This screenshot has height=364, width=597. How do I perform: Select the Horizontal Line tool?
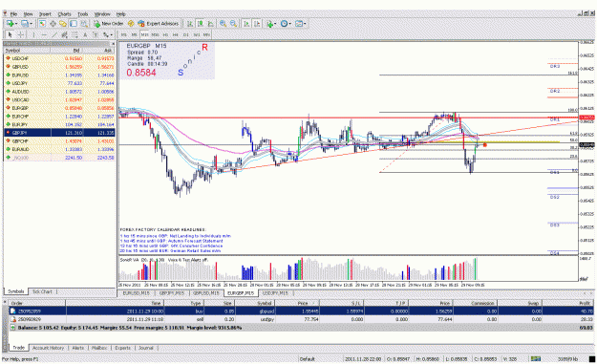(x=44, y=34)
